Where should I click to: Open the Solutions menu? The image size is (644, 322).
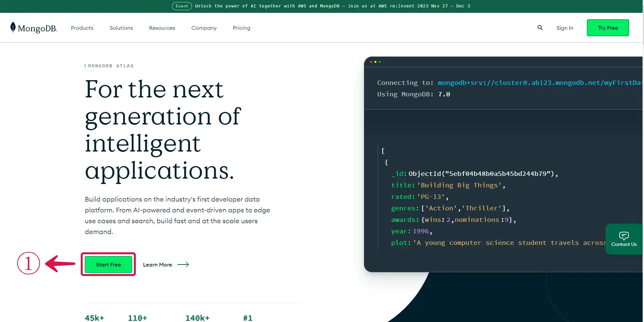coord(121,28)
